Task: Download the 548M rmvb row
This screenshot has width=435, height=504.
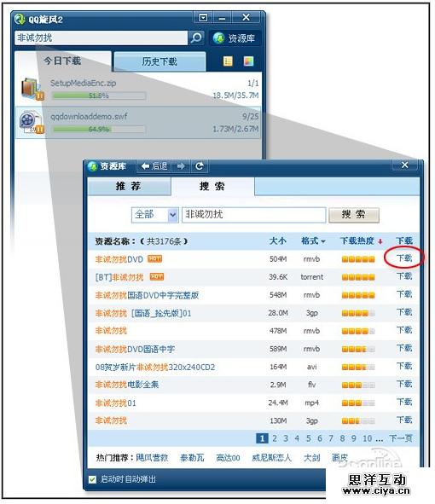Action: pos(404,294)
